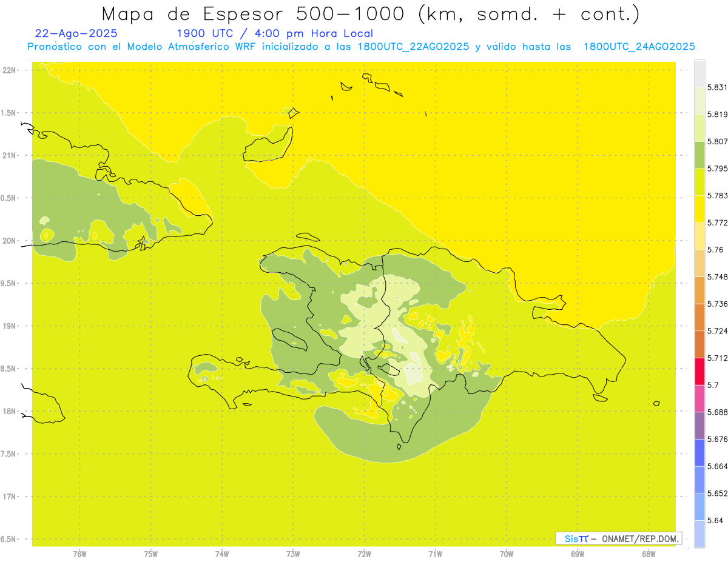Click the 20N latitude label
The width and height of the screenshot is (728, 562).
click(x=10, y=241)
